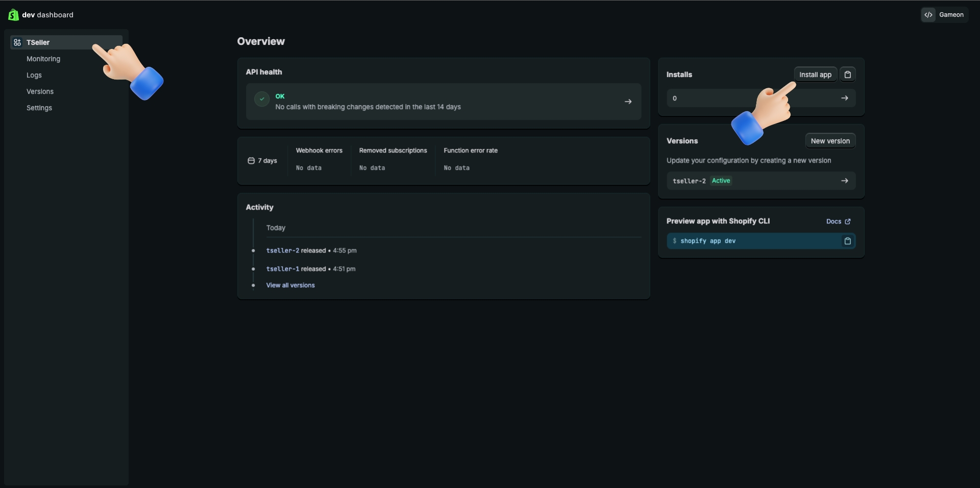Go to the Logs section

coord(34,75)
